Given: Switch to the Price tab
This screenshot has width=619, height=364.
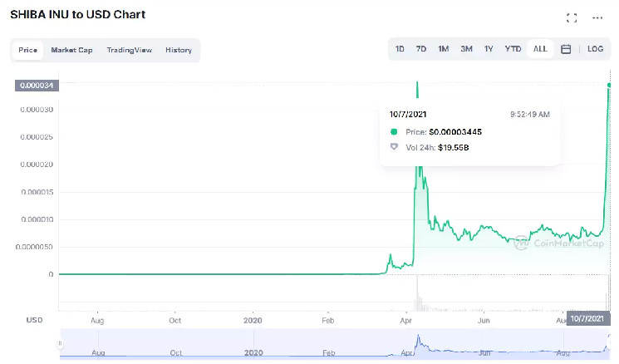Looking at the screenshot, I should click(28, 50).
